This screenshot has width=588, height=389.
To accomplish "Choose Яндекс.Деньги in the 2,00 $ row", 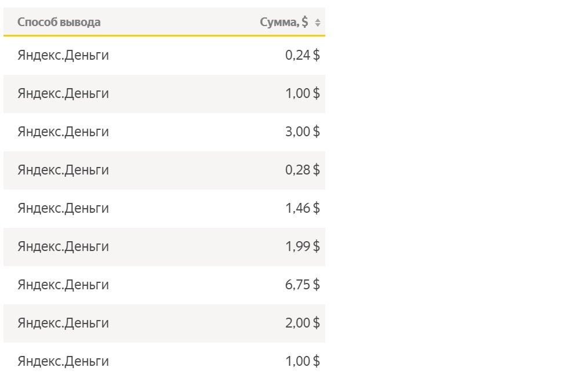I will coord(63,323).
